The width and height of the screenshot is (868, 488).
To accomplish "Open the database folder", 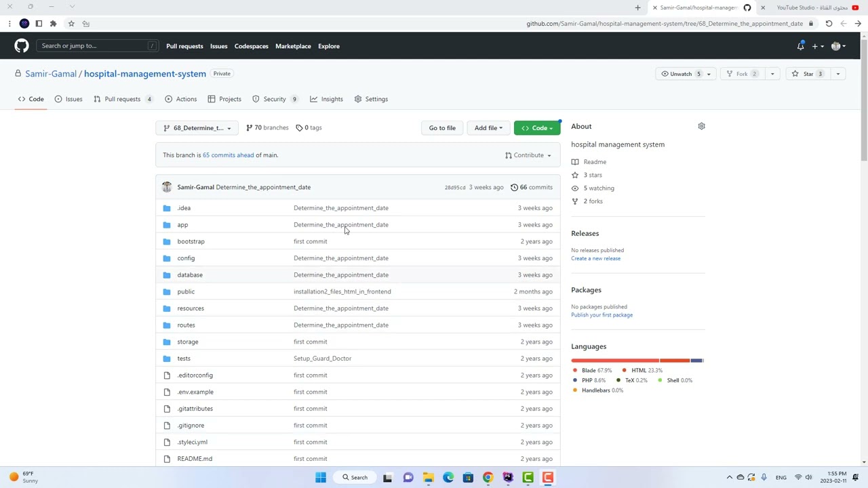I will coord(190,275).
